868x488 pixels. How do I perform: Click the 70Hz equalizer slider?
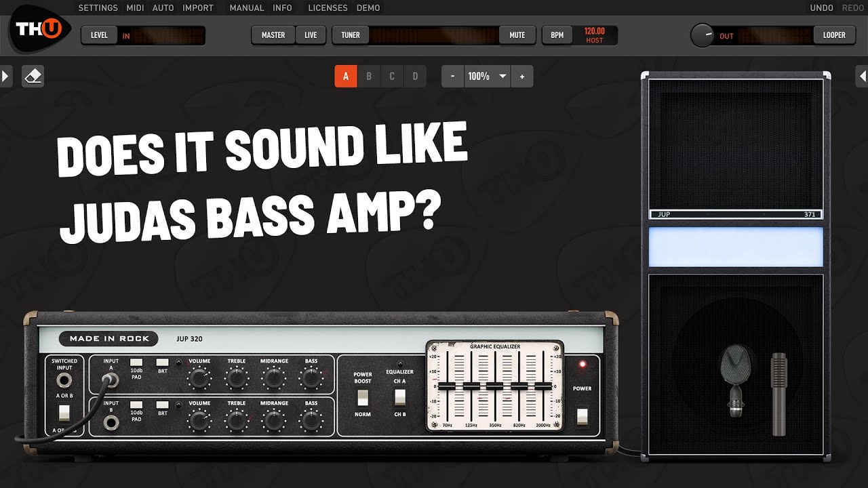(446, 386)
